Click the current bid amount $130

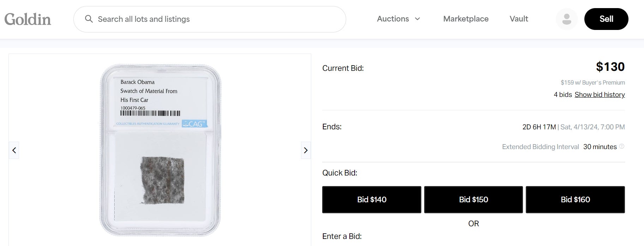[x=610, y=67]
